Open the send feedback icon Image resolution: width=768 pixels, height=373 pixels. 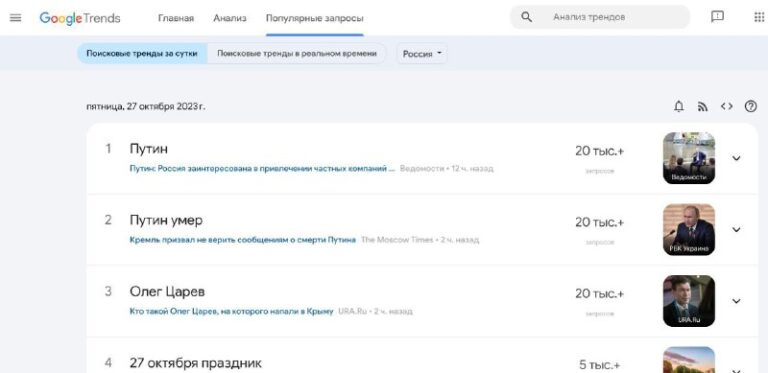(717, 17)
